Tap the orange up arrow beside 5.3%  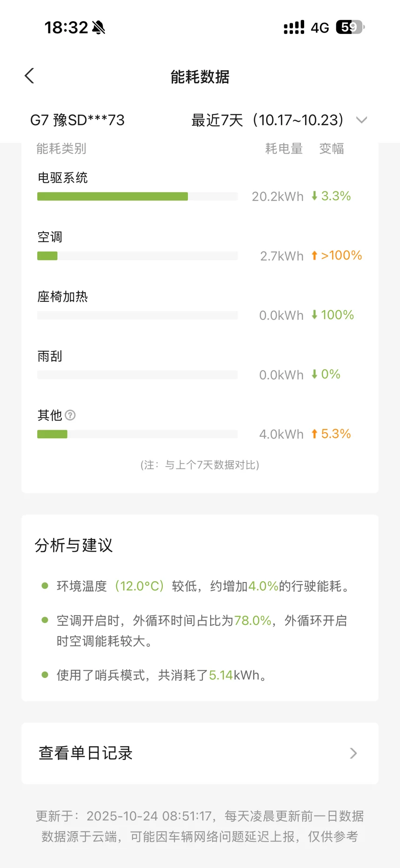[x=314, y=434]
